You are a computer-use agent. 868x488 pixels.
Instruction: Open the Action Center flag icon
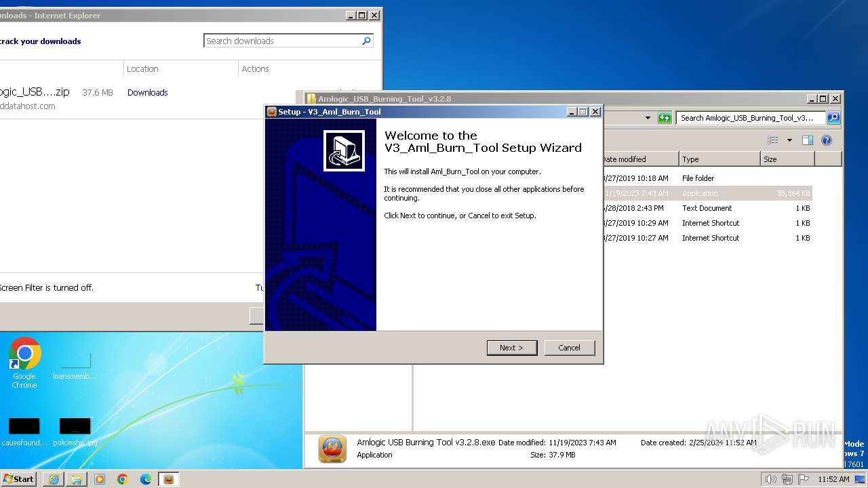[x=802, y=479]
